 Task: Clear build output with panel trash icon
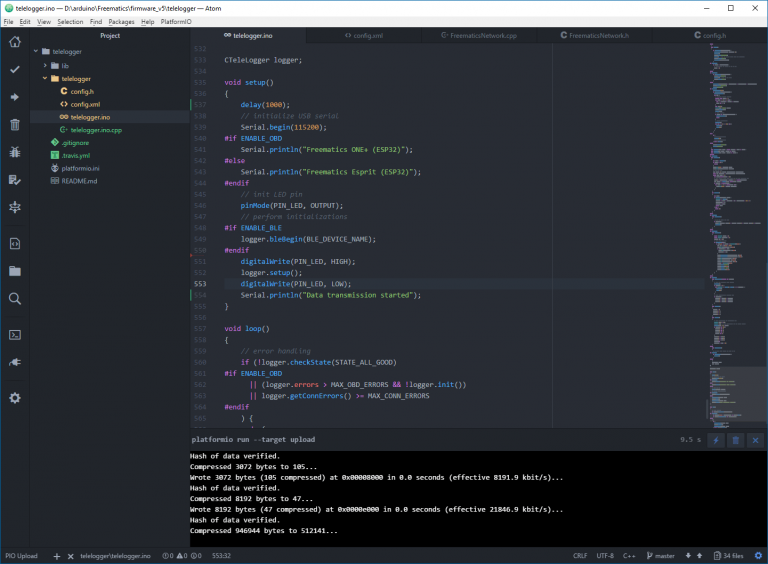pyautogui.click(x=735, y=440)
